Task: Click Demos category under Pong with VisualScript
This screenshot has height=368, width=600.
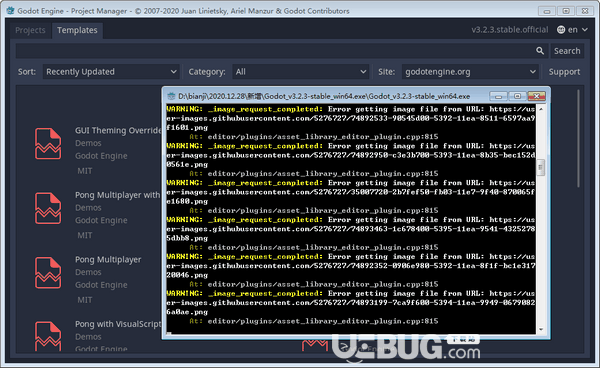Action: coord(88,337)
